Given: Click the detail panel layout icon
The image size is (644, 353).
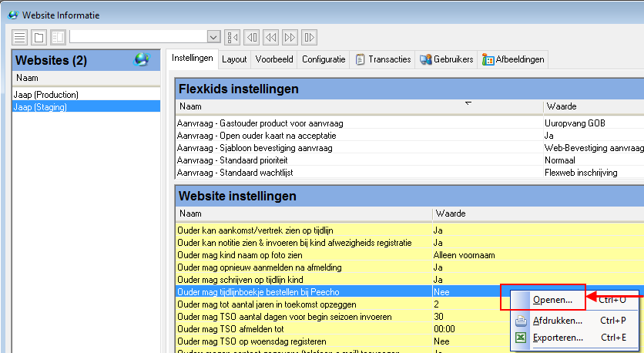Looking at the screenshot, I should 58,37.
